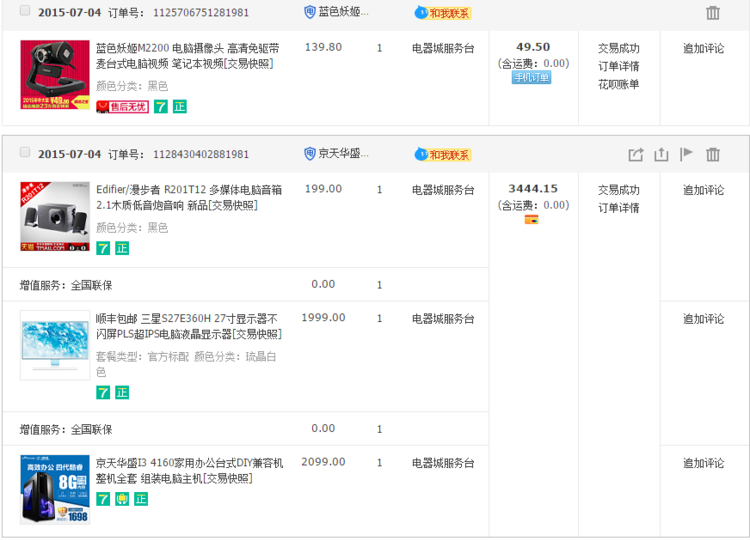
Task: Click 电器城服务台 for the webcam item
Action: point(443,48)
